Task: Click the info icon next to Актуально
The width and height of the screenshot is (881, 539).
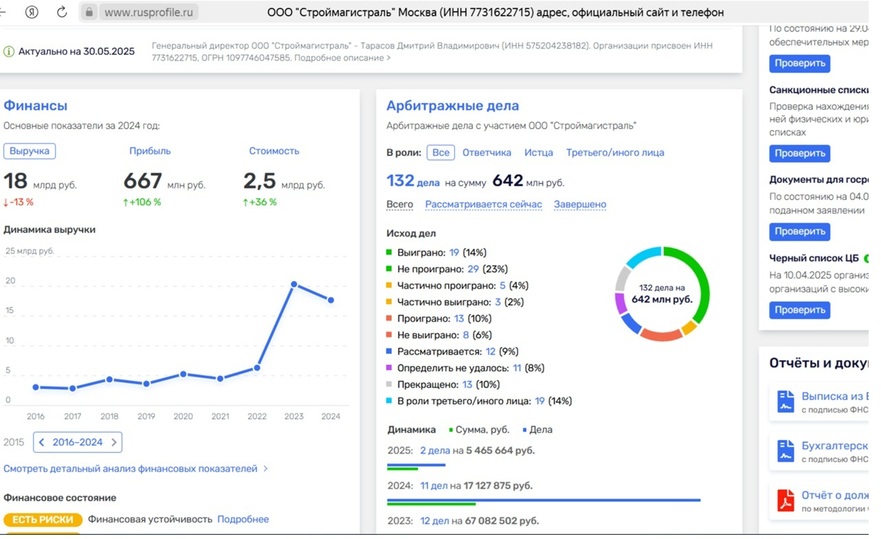Action: pos(8,52)
